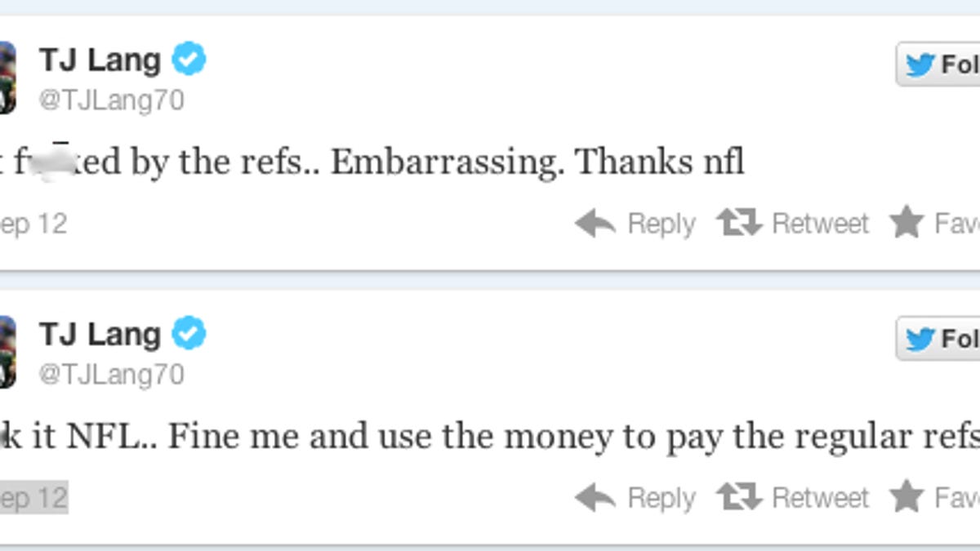Favorite the "Thanks nfl" tweet with the star
This screenshot has width=980, height=551.
coord(906,223)
